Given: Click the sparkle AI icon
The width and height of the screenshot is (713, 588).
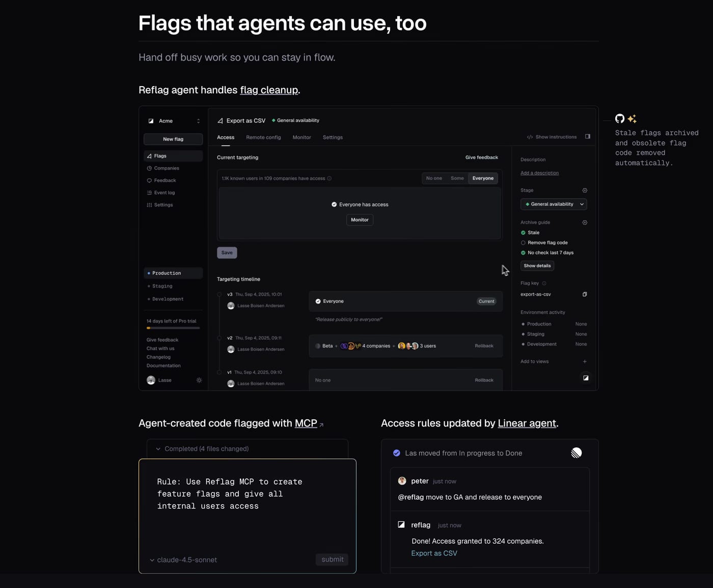Looking at the screenshot, I should (632, 119).
